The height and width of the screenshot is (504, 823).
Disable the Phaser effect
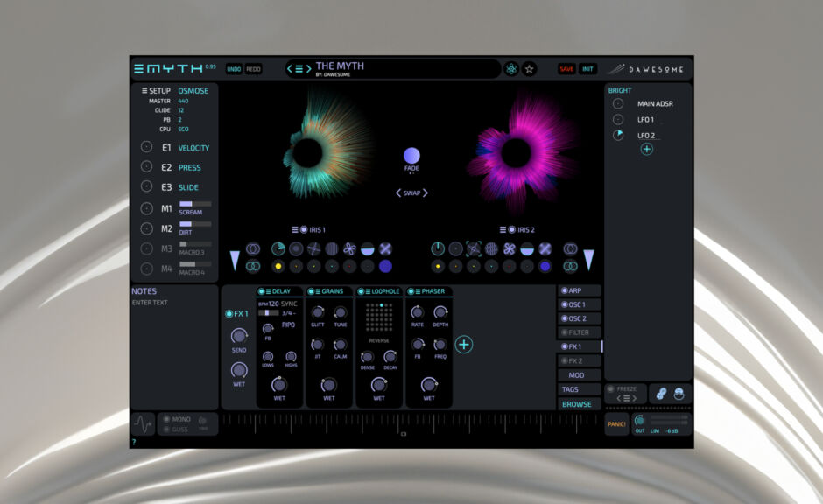[412, 291]
